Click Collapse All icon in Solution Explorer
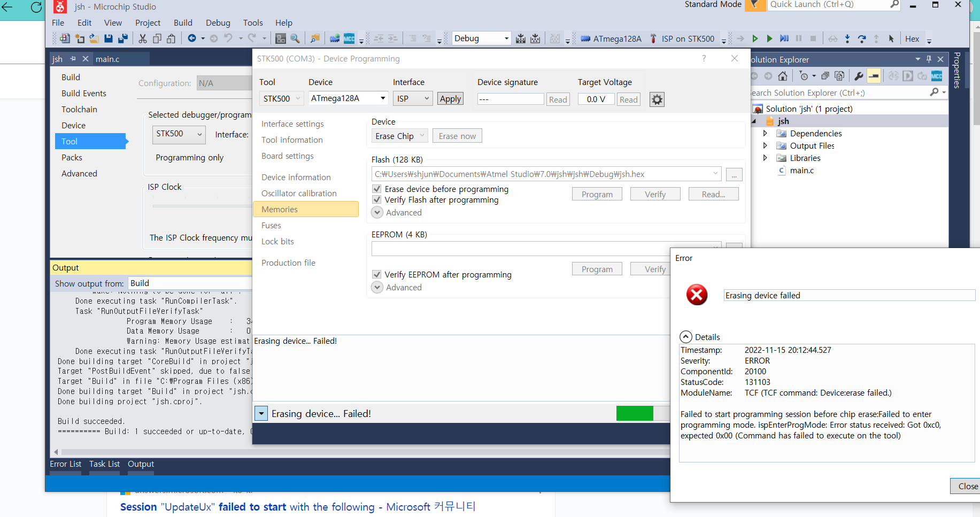This screenshot has width=980, height=517. (825, 76)
